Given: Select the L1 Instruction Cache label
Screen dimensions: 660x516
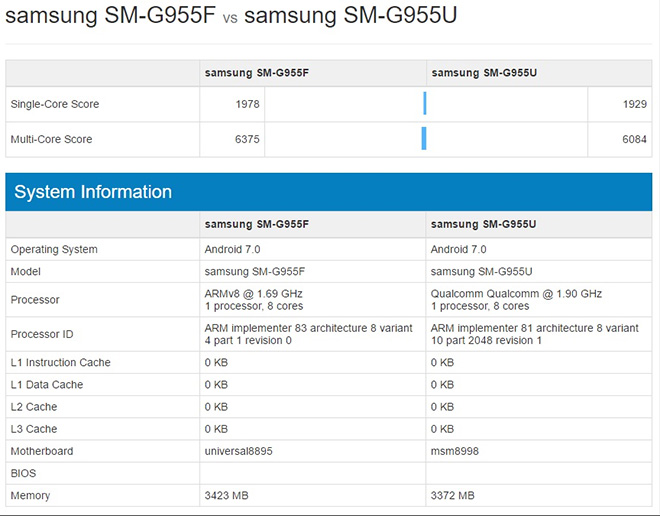Looking at the screenshot, I should point(61,362).
